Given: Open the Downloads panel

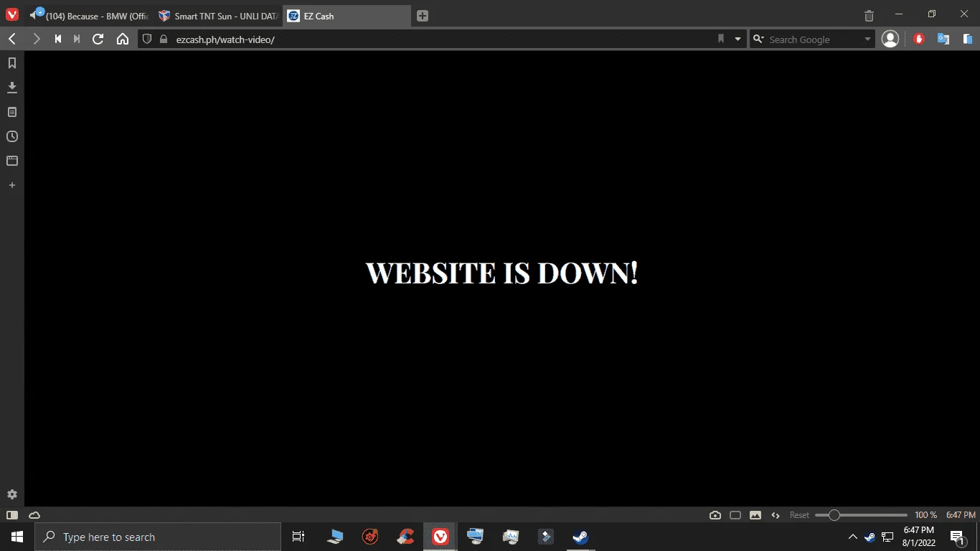Looking at the screenshot, I should (12, 88).
